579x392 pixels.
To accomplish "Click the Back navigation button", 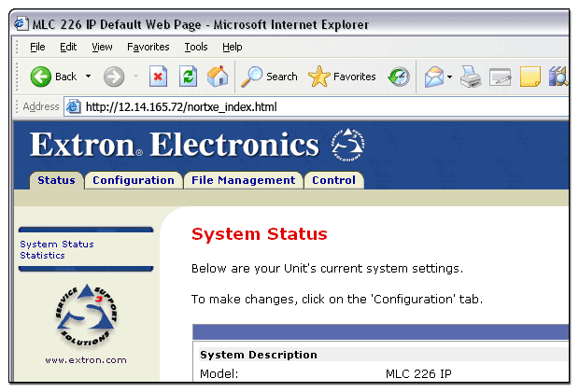I will coord(53,77).
